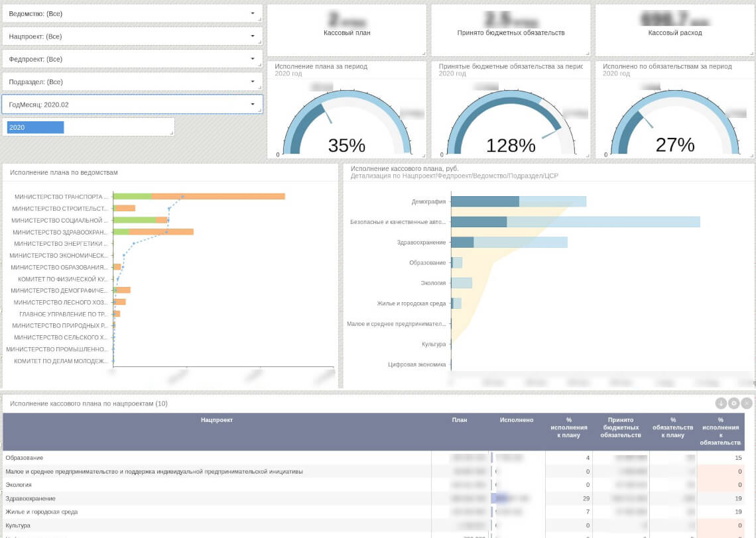Viewport: 756px width, 538px height.
Task: Select the МИНИСТЕРСТВО ЗДРАВООХРАН... chart label
Action: coord(60,232)
